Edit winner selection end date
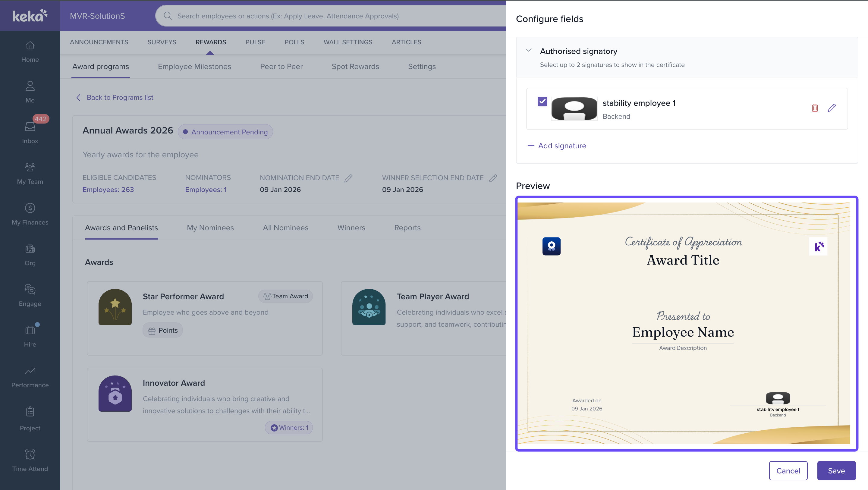 pos(493,178)
